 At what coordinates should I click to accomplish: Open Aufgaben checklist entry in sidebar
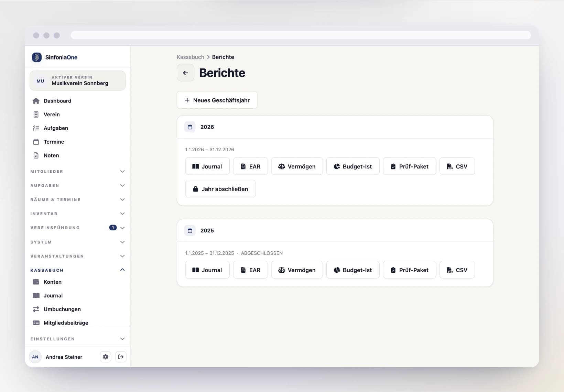78,128
